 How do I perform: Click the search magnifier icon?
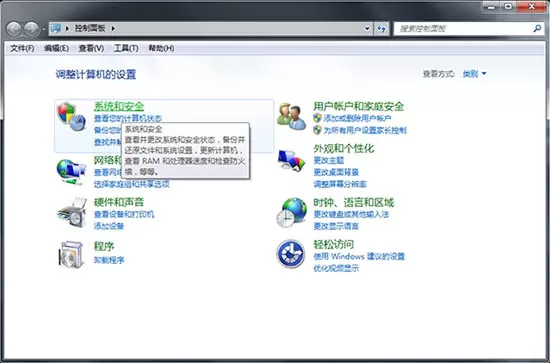click(x=537, y=28)
